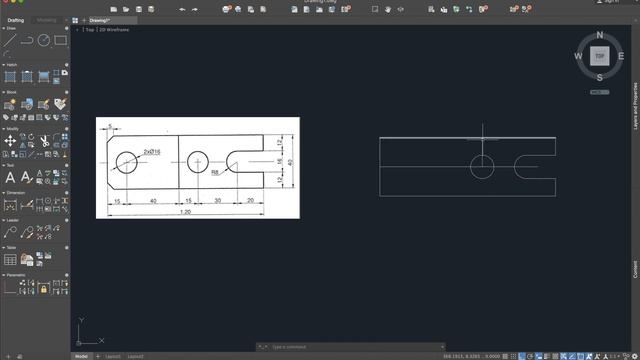Select the Rotate tool in Modify panel

point(31,137)
